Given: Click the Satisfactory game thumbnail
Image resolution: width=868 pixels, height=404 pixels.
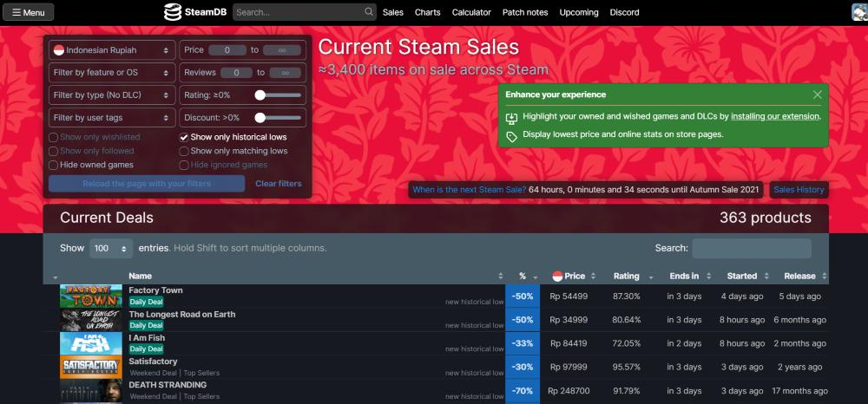Looking at the screenshot, I should [91, 367].
